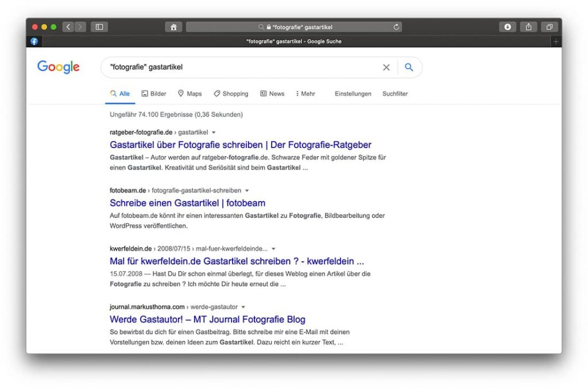The height and width of the screenshot is (388, 588).
Task: Open 'Werde Gastautor! – MT Journal' result
Action: click(207, 319)
